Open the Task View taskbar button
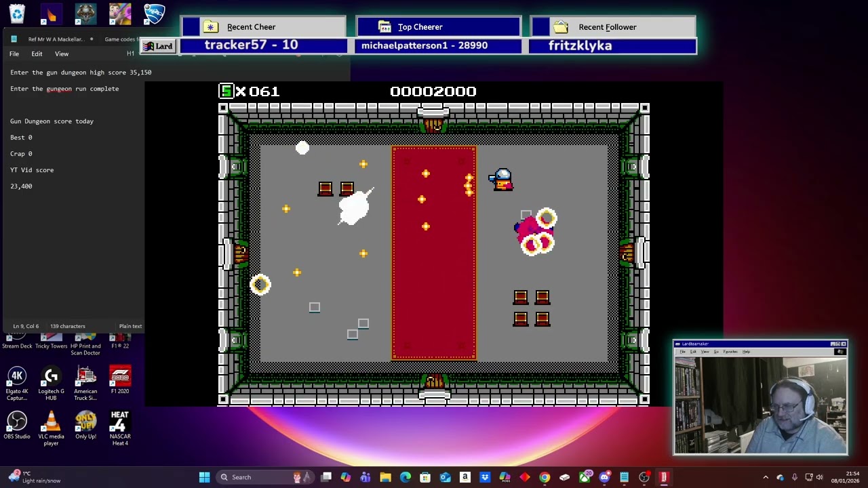868x488 pixels. 326,477
